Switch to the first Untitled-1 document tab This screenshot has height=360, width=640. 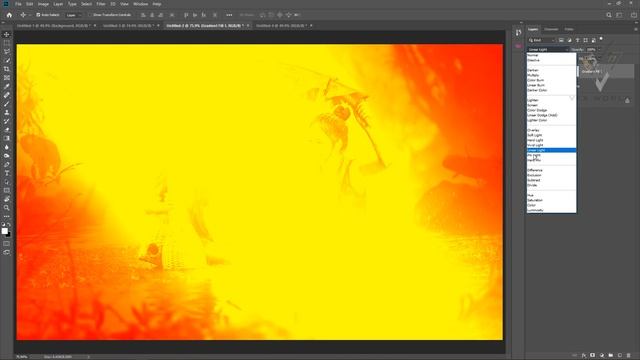pyautogui.click(x=55, y=26)
